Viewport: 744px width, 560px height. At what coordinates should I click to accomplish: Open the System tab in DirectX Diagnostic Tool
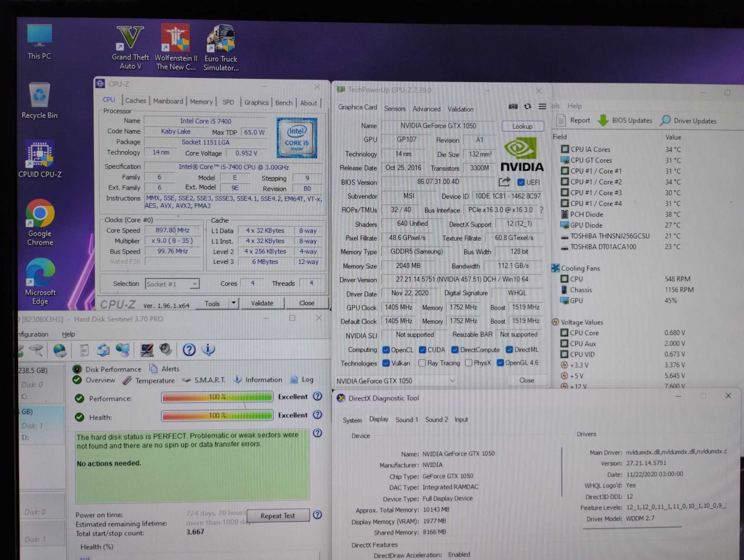coord(352,420)
